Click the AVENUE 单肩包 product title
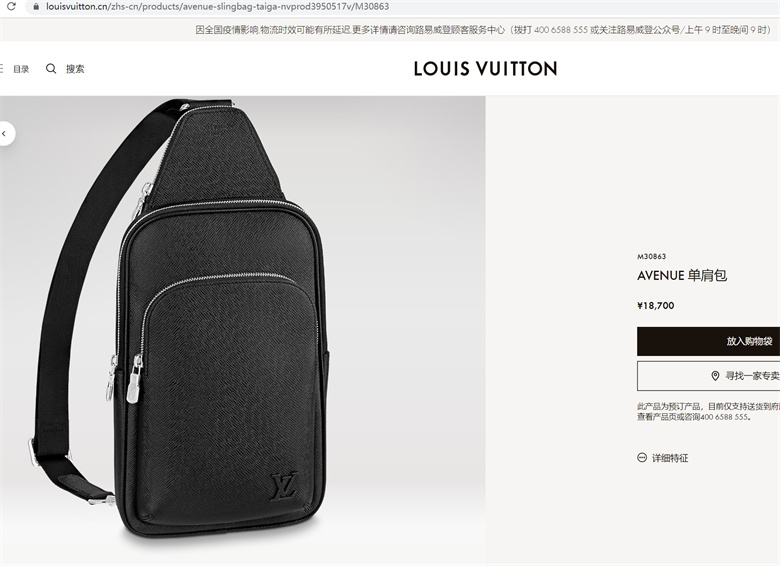 (x=682, y=276)
